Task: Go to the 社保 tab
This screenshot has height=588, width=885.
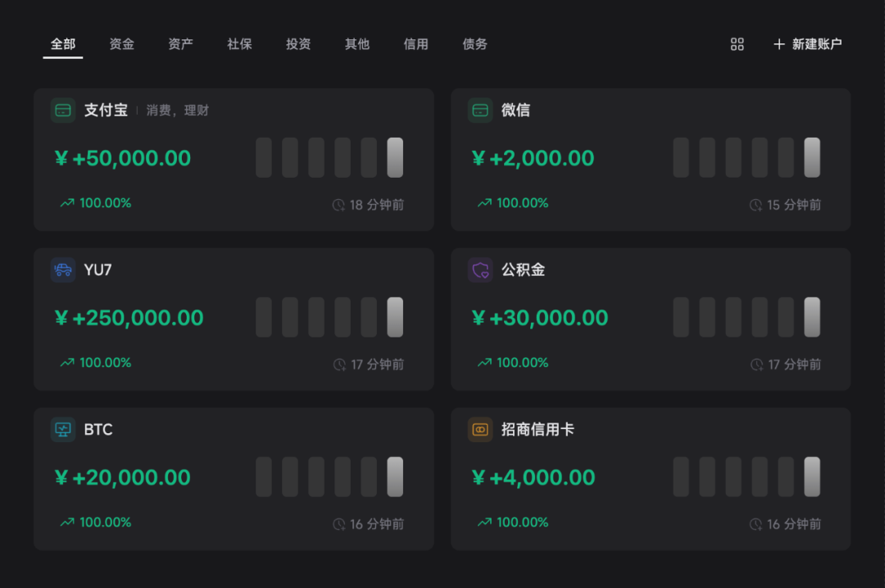Action: click(239, 44)
